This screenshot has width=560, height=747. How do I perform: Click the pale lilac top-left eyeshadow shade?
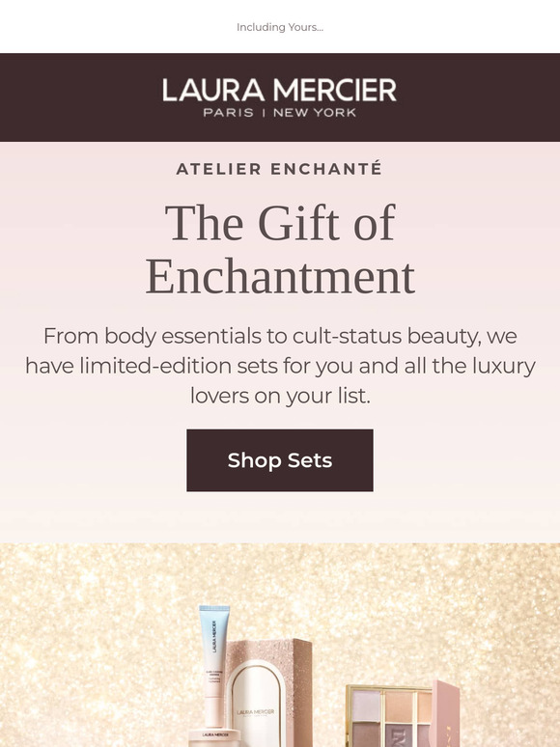pyautogui.click(x=366, y=705)
